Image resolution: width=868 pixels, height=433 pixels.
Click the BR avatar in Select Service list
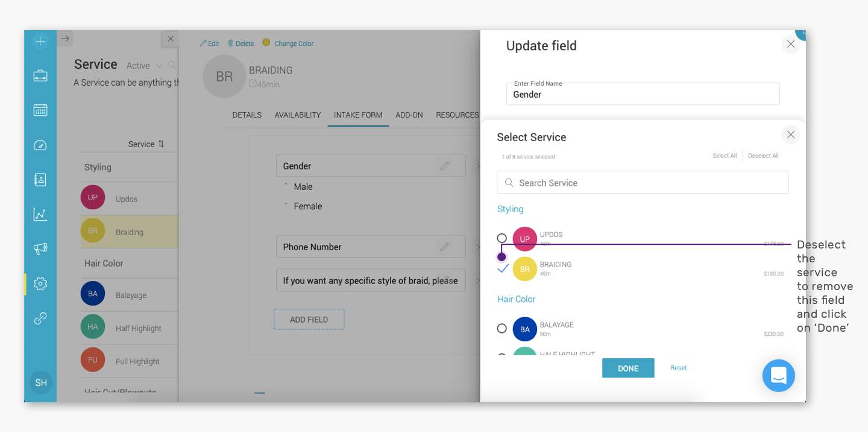coord(525,269)
